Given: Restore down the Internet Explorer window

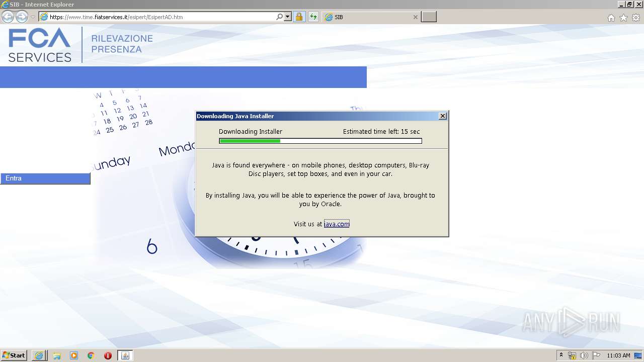Looking at the screenshot, I should point(629,5).
